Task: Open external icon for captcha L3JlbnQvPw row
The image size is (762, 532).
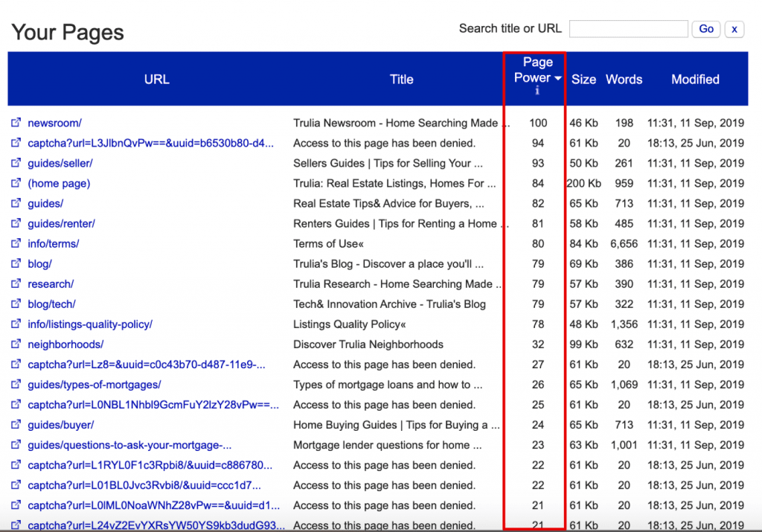Action: (16, 143)
